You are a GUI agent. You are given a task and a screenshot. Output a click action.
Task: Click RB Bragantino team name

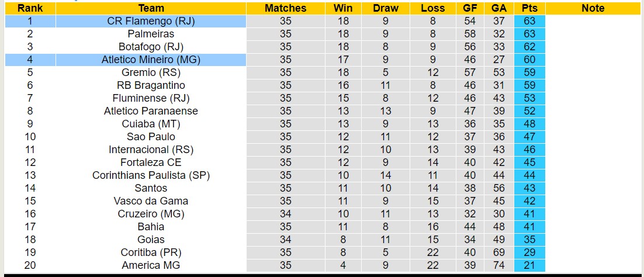coord(151,85)
